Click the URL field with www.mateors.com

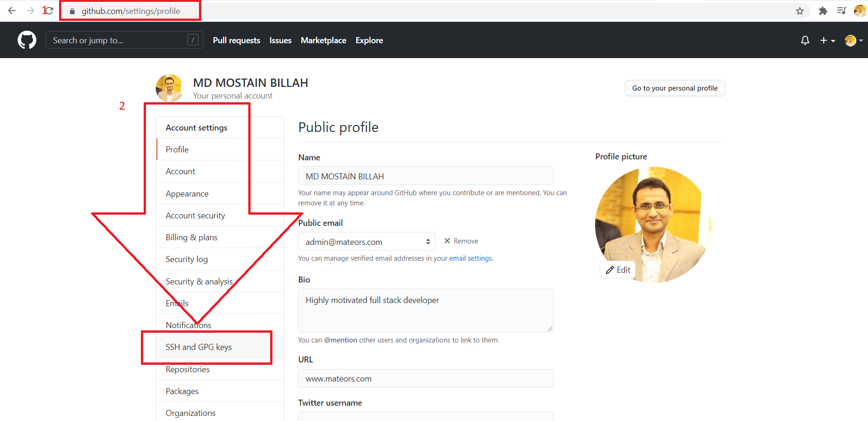pyautogui.click(x=425, y=378)
